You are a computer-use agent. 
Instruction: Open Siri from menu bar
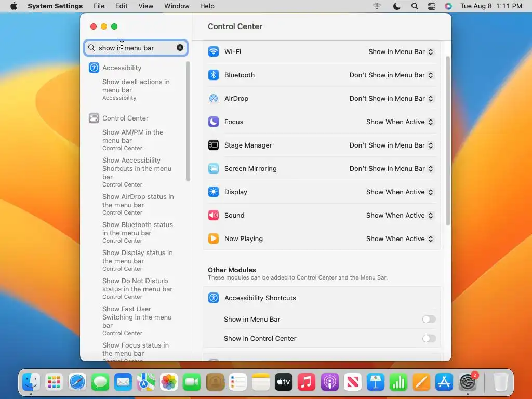coord(448,6)
